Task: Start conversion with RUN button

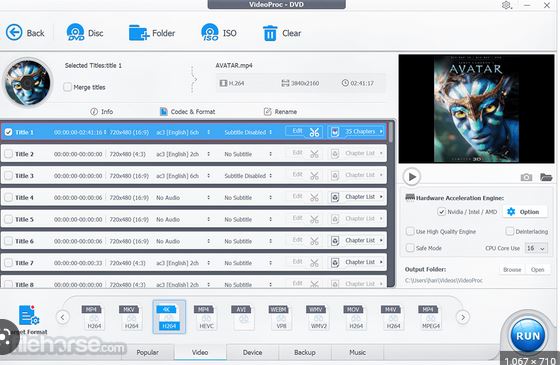Action: 528,336
